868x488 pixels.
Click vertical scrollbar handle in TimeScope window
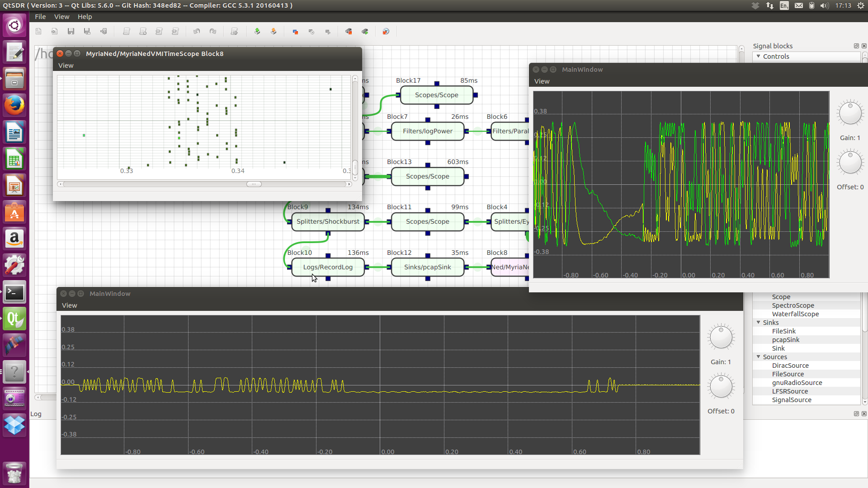point(355,168)
